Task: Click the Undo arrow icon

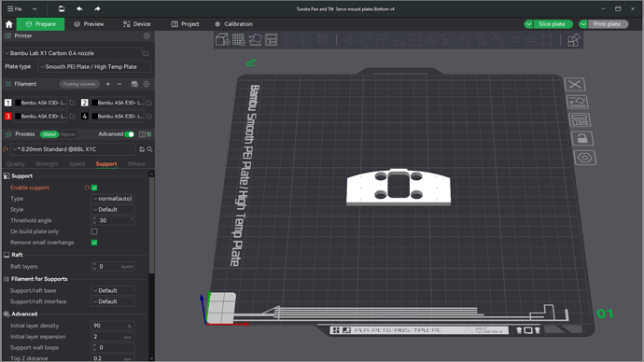Action: [79, 8]
